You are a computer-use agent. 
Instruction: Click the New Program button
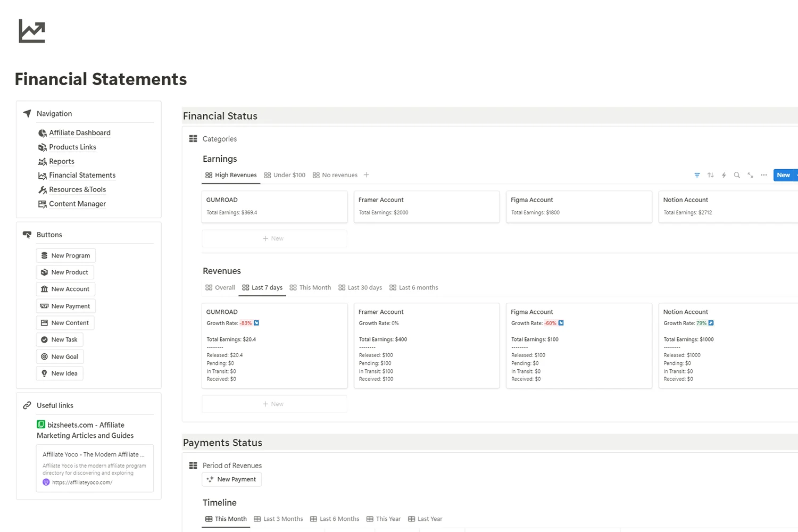pyautogui.click(x=65, y=255)
